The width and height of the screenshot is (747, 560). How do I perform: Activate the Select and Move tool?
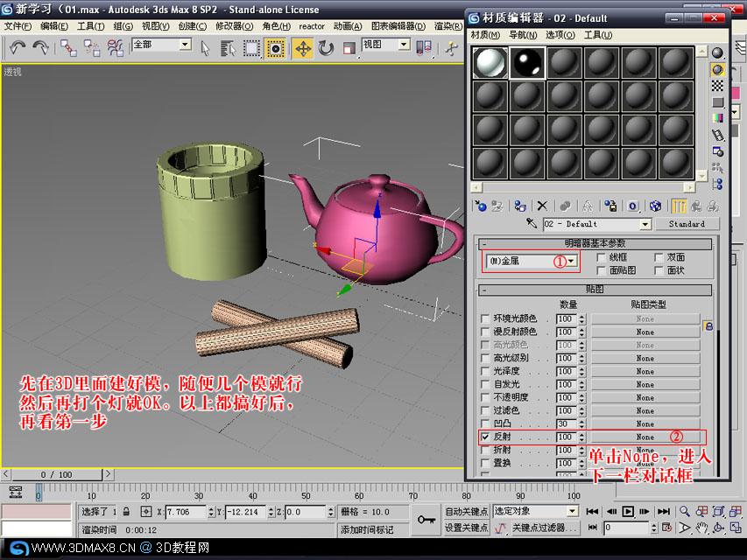click(303, 48)
